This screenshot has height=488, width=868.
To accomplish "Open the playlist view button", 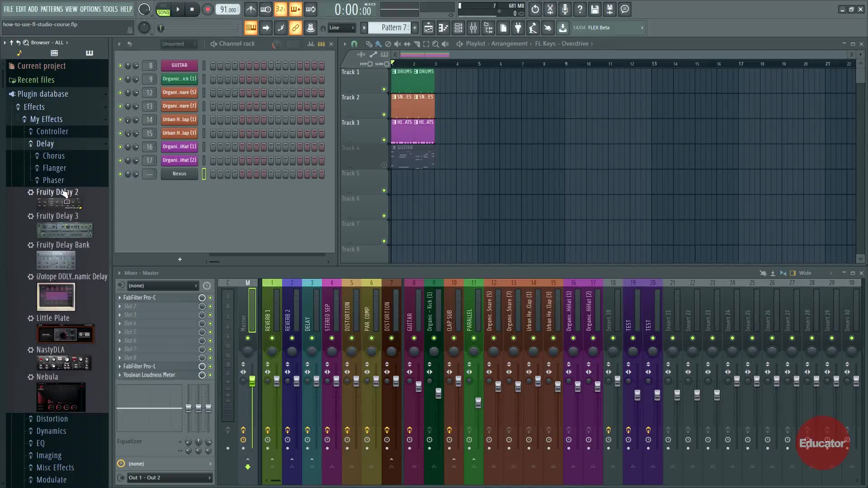I will click(x=428, y=28).
